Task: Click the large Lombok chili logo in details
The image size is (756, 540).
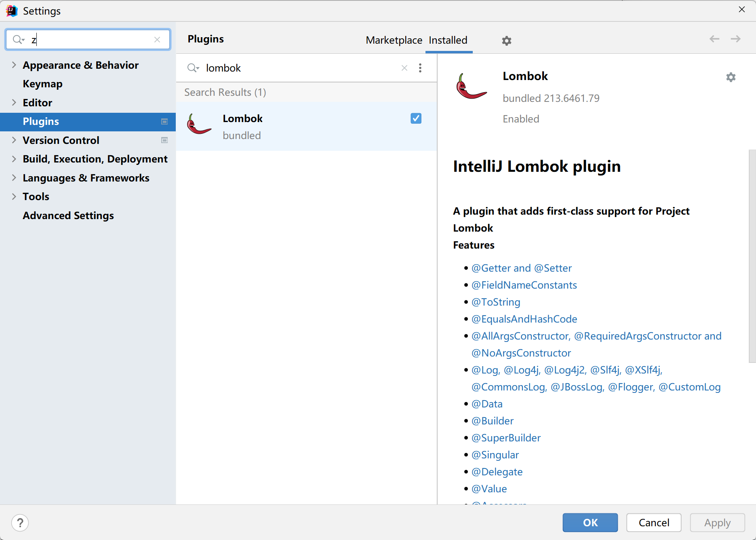Action: pyautogui.click(x=471, y=86)
